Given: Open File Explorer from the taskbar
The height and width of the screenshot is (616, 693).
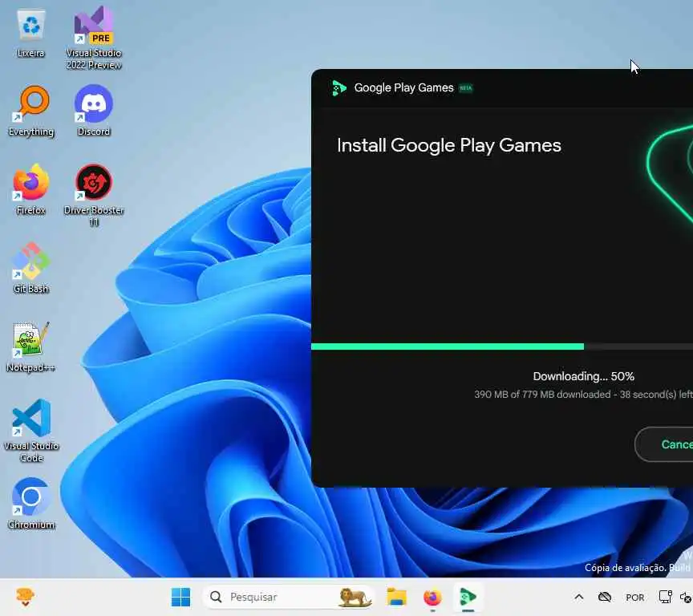Looking at the screenshot, I should click(396, 597).
